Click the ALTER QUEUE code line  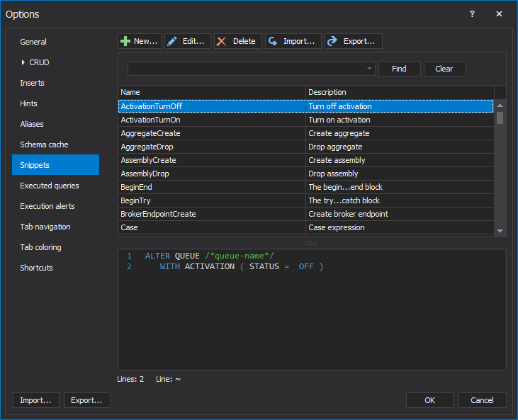tap(210, 256)
